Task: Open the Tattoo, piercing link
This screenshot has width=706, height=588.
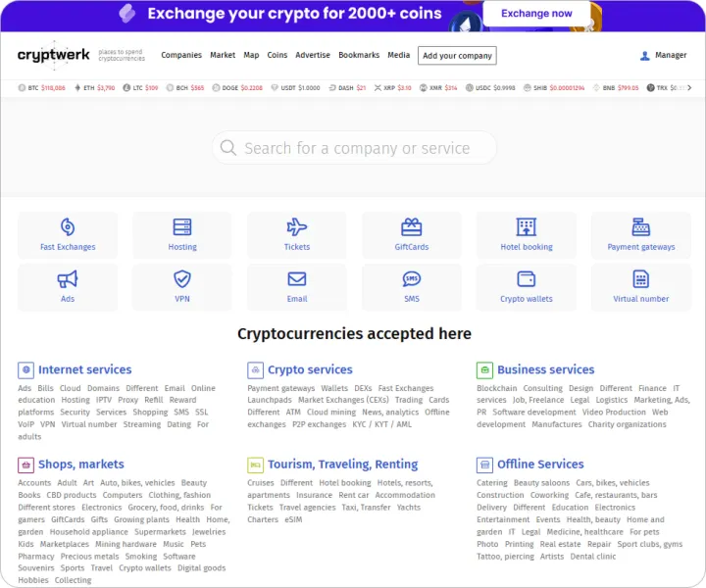Action: click(505, 557)
